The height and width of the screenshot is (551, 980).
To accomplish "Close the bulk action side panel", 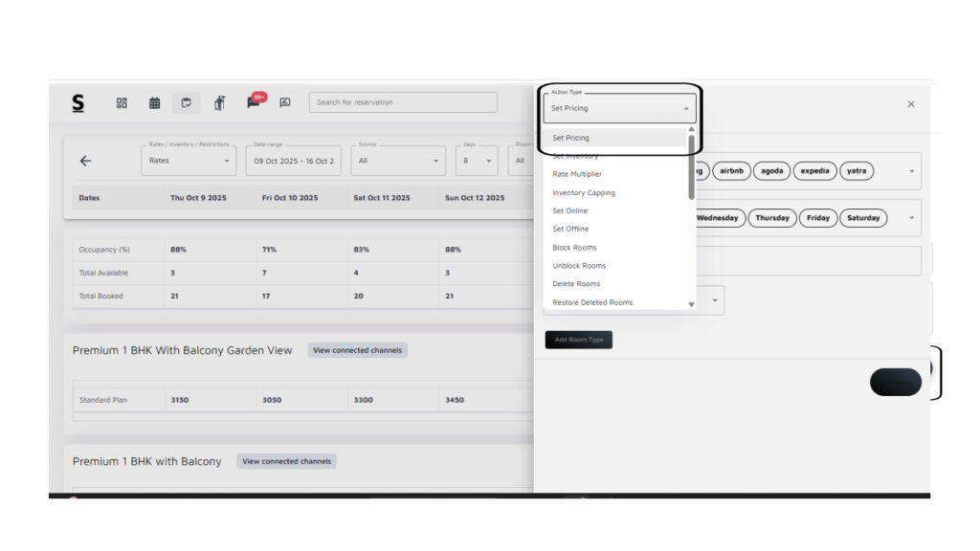I will pyautogui.click(x=910, y=104).
